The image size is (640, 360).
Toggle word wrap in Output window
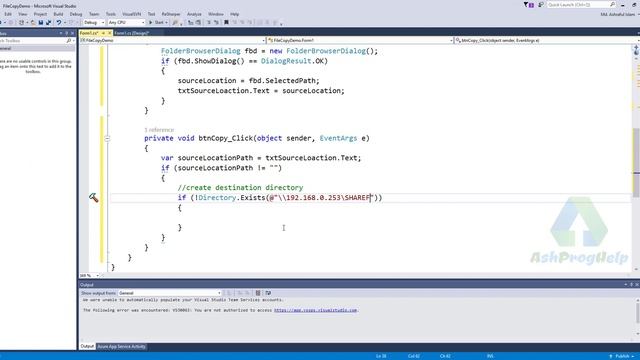[x=268, y=293]
